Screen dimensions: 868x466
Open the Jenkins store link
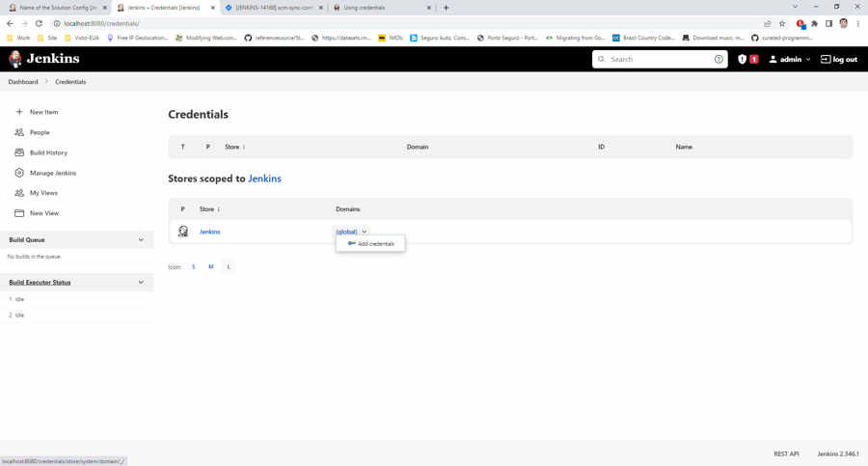(209, 232)
